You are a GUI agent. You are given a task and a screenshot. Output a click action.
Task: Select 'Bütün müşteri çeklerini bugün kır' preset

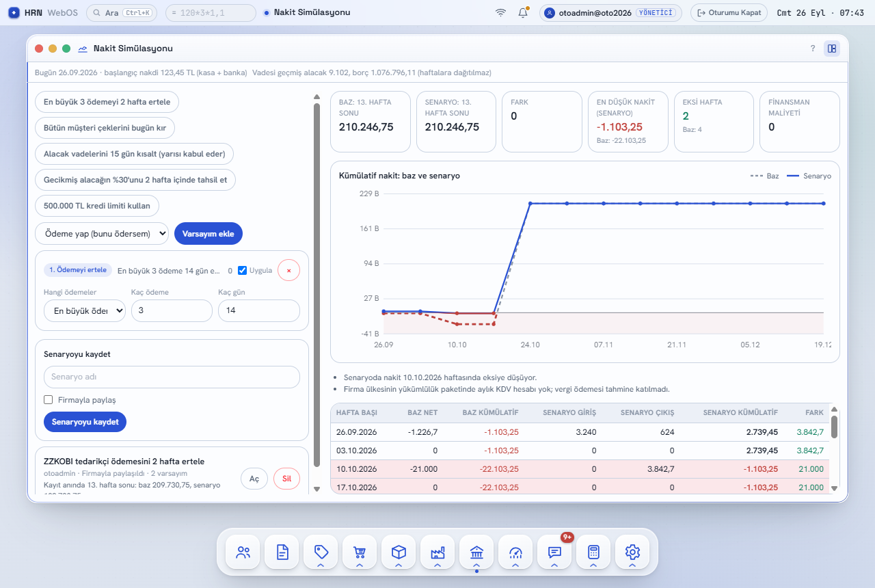pos(105,128)
